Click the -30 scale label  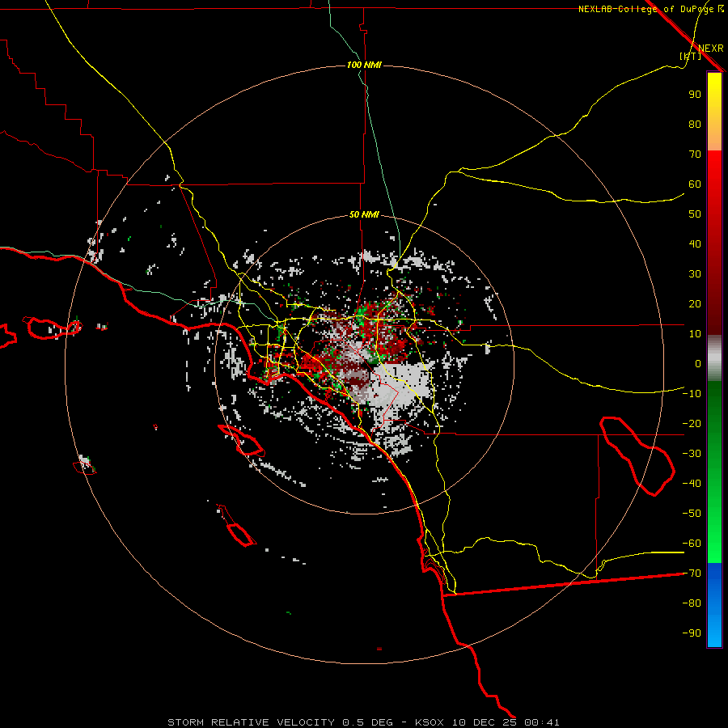[692, 454]
